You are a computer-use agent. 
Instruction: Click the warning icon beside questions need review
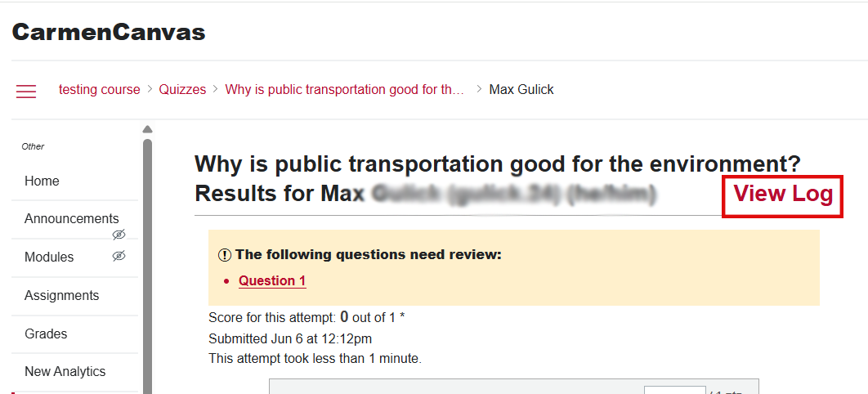(x=224, y=255)
